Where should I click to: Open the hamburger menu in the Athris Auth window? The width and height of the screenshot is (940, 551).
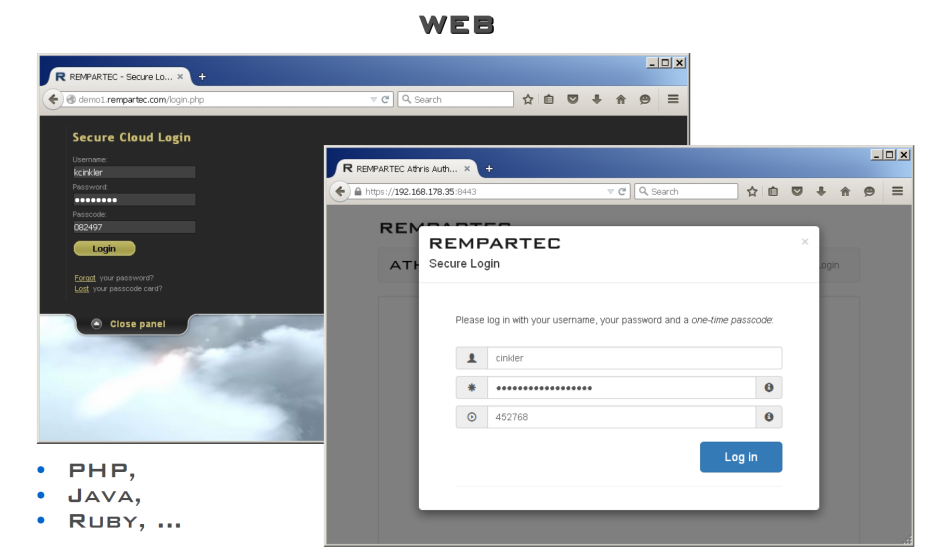tap(897, 191)
